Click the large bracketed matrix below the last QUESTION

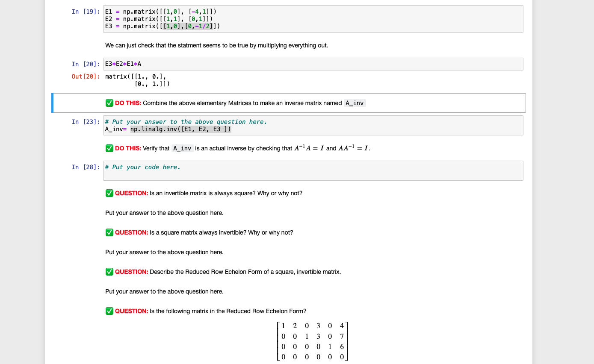click(313, 341)
